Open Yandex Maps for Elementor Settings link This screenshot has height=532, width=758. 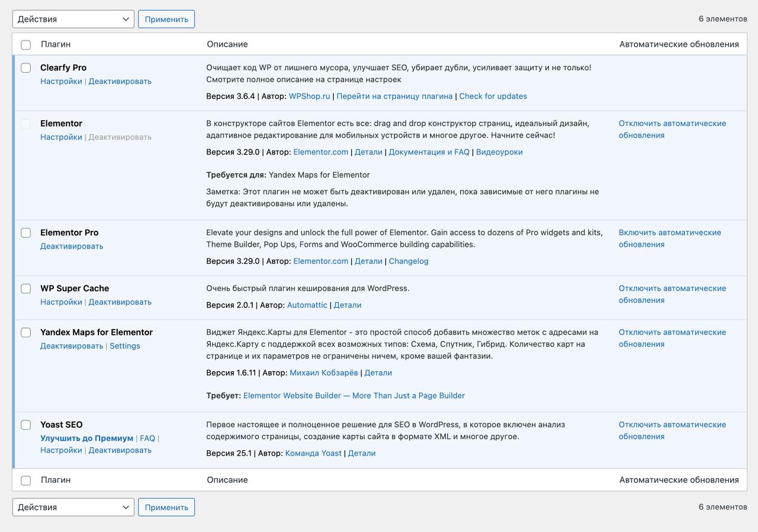pyautogui.click(x=125, y=346)
